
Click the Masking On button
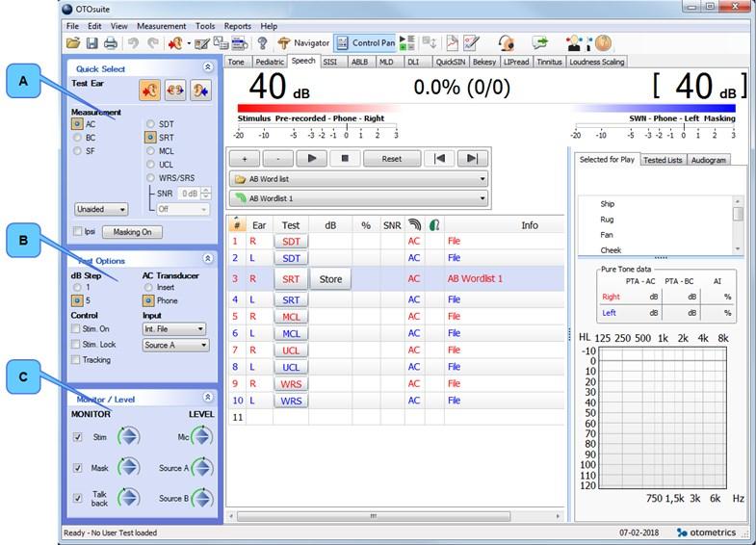(132, 232)
